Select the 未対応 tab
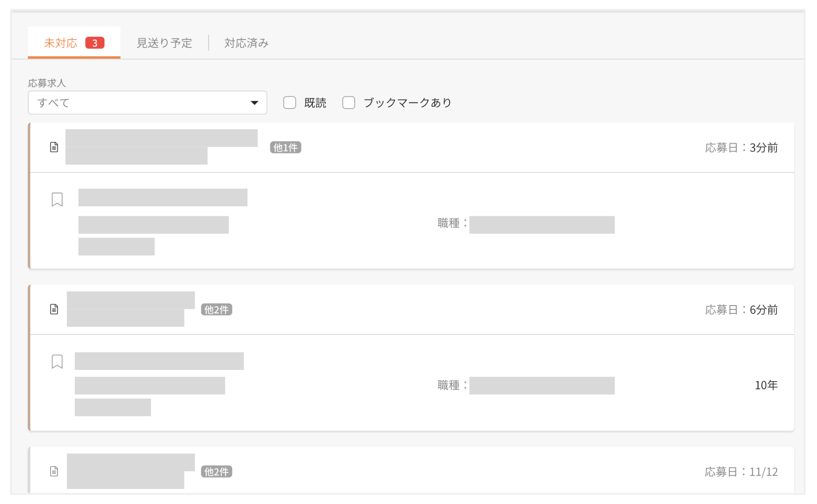 coord(61,43)
